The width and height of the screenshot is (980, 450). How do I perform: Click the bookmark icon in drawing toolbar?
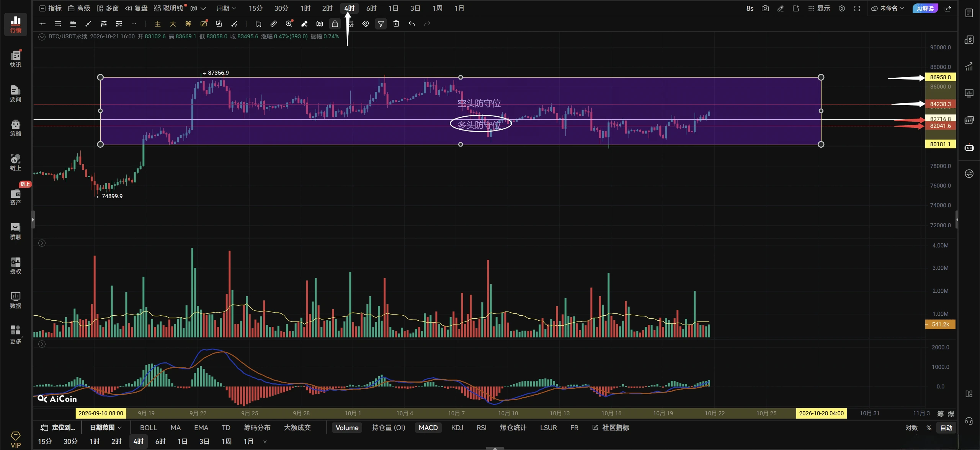click(x=258, y=24)
